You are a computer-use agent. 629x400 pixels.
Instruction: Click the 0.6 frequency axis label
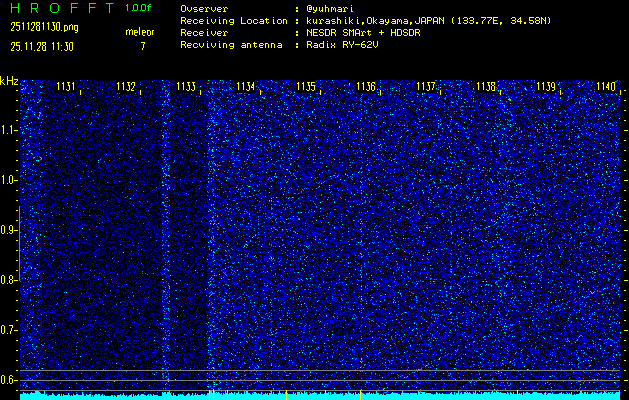coord(8,380)
